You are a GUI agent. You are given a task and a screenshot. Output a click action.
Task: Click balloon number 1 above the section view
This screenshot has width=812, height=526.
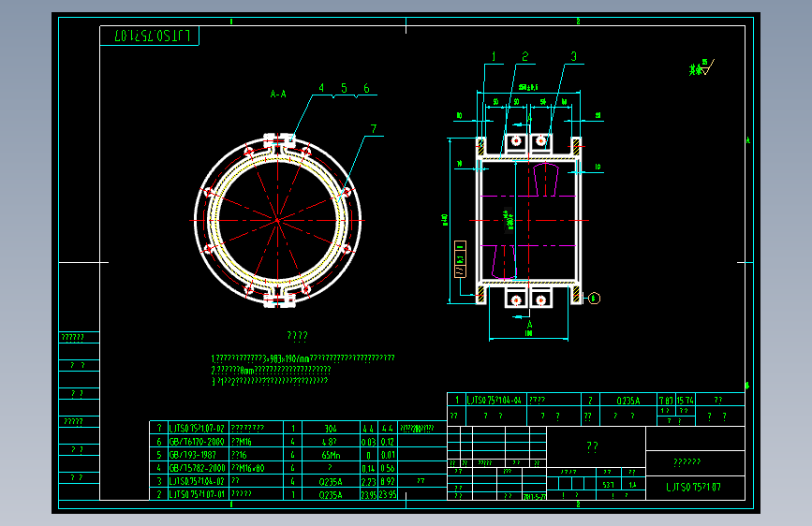pyautogui.click(x=494, y=56)
